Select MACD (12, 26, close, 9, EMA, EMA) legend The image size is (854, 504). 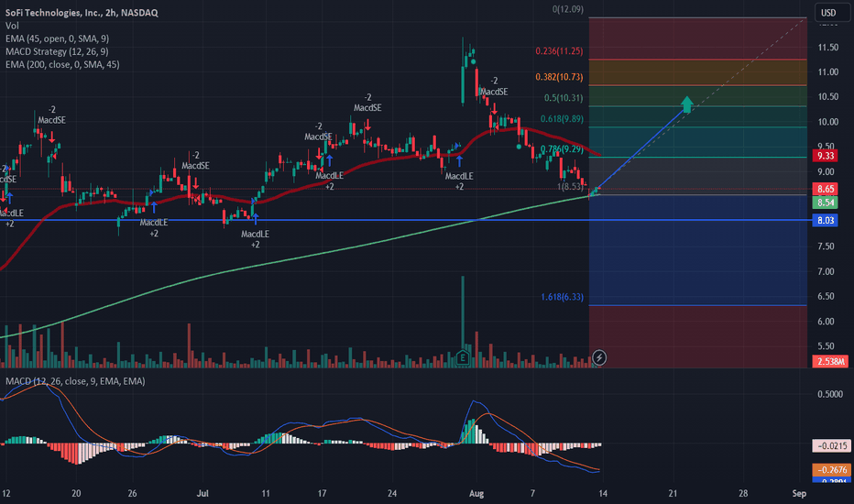[75, 381]
